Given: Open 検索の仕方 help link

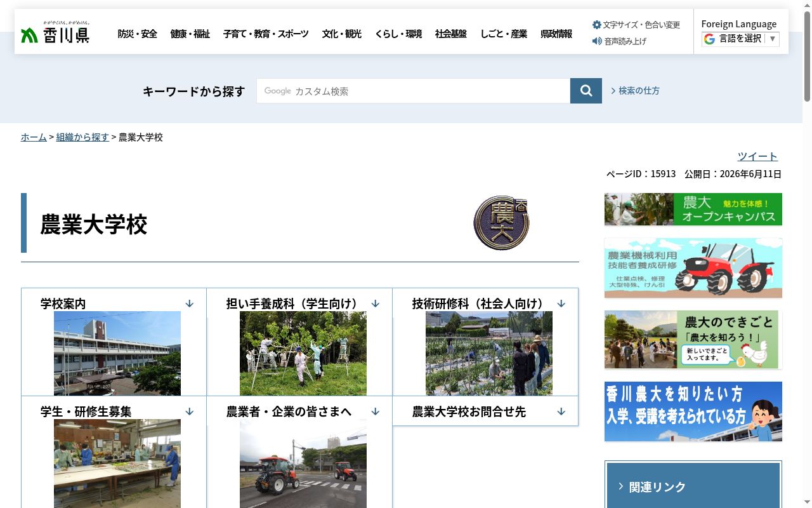Looking at the screenshot, I should pos(639,91).
